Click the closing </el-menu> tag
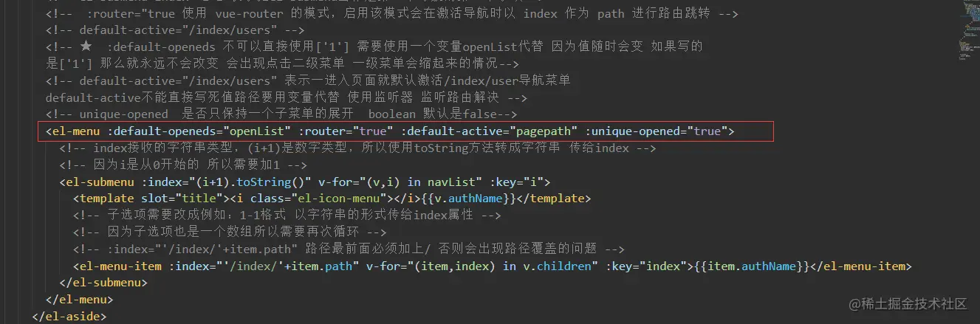Image resolution: width=980 pixels, height=324 pixels. (x=79, y=300)
